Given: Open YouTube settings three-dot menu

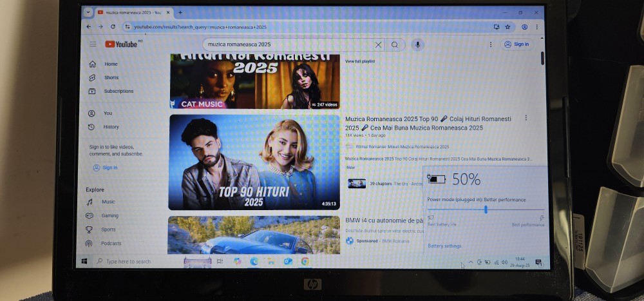Looking at the screenshot, I should [491, 44].
